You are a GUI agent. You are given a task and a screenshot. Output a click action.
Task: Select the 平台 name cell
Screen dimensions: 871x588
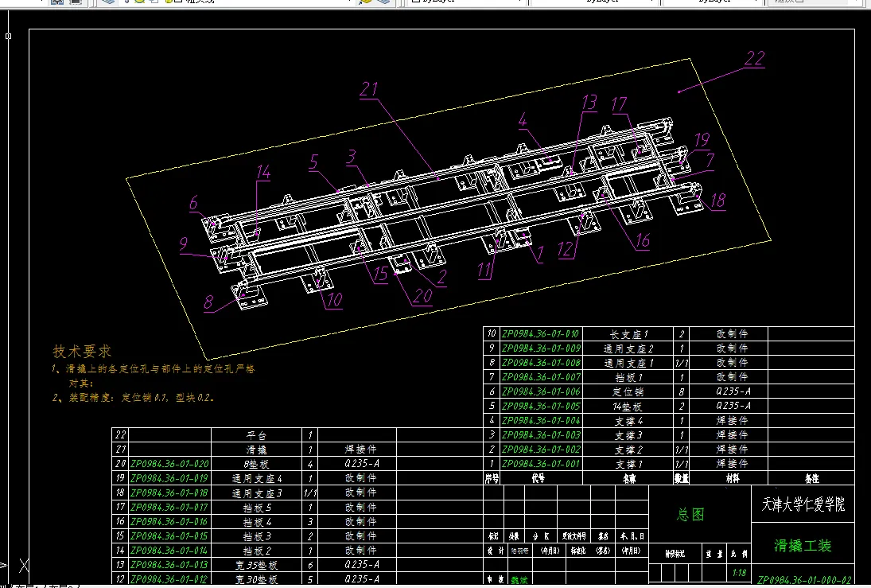257,435
